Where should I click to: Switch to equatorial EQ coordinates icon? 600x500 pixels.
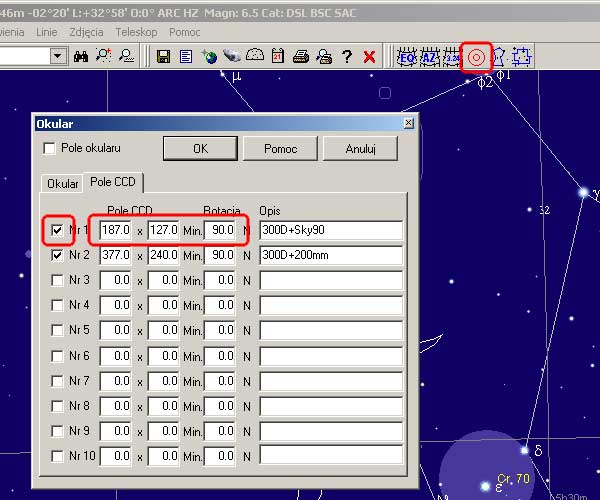[x=407, y=57]
